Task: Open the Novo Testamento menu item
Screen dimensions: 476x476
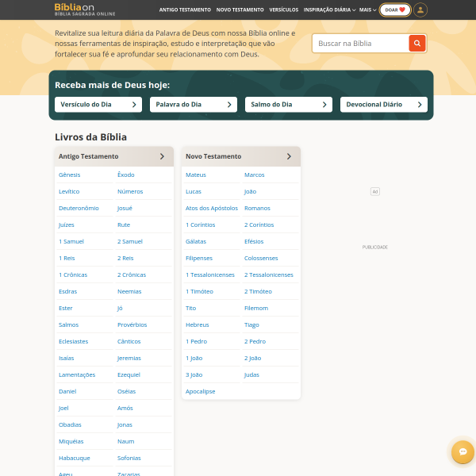Action: tap(240, 10)
